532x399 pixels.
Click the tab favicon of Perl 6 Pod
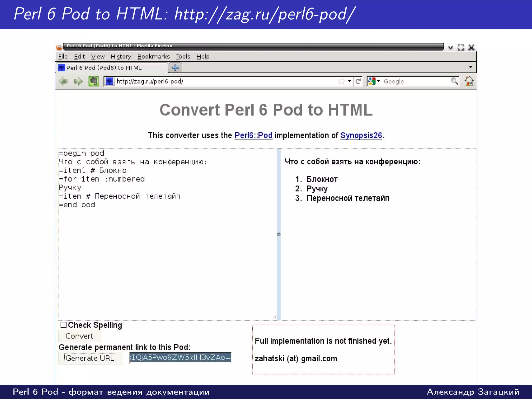click(61, 68)
